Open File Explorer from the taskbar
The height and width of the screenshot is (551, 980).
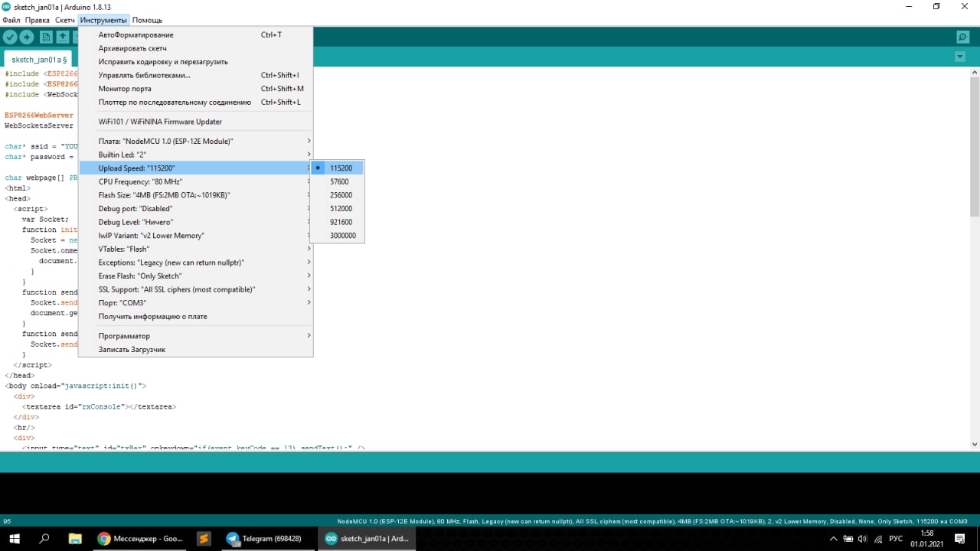pos(74,539)
